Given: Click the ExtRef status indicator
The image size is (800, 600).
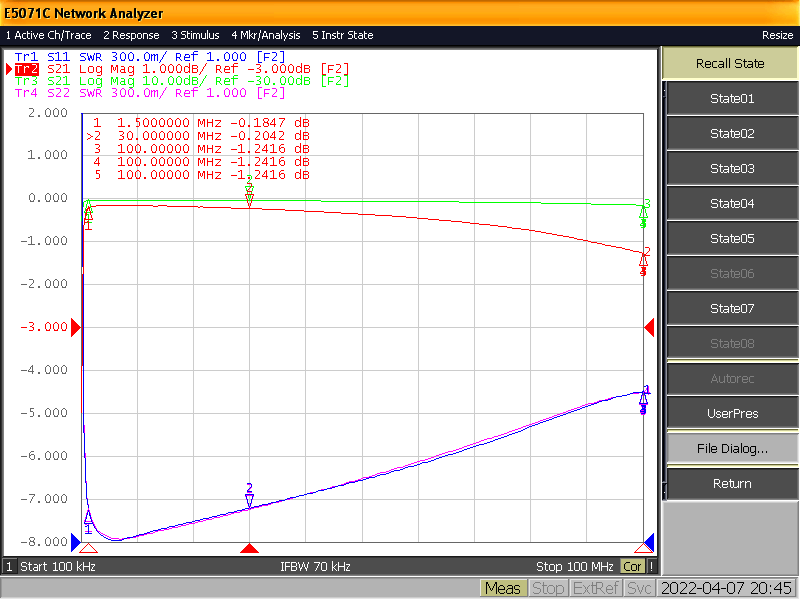Looking at the screenshot, I should click(x=595, y=589).
